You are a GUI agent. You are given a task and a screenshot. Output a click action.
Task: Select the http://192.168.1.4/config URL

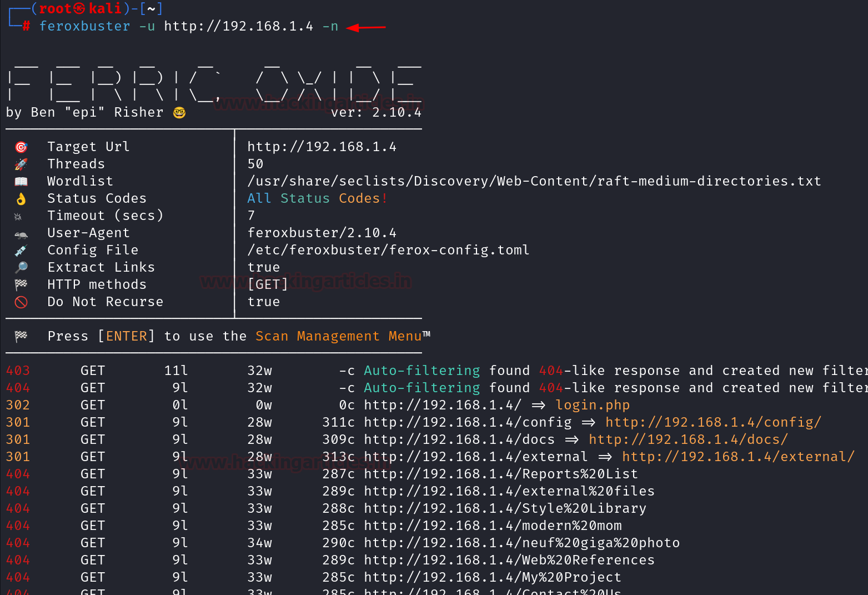click(468, 422)
